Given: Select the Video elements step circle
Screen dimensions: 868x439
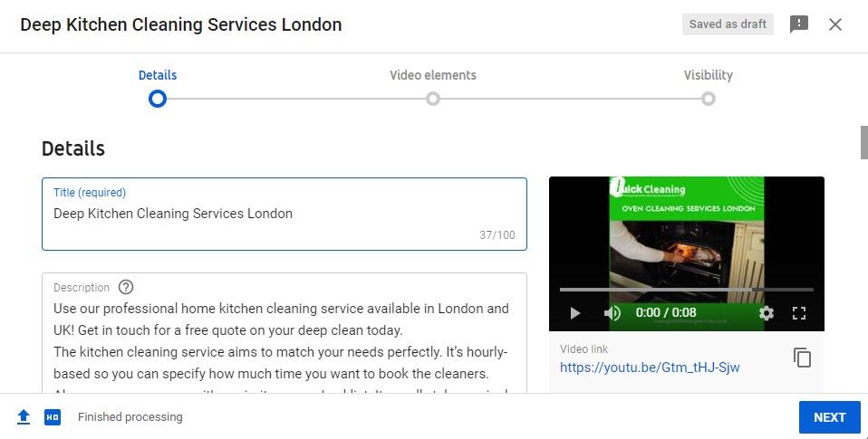Looking at the screenshot, I should pyautogui.click(x=433, y=99).
